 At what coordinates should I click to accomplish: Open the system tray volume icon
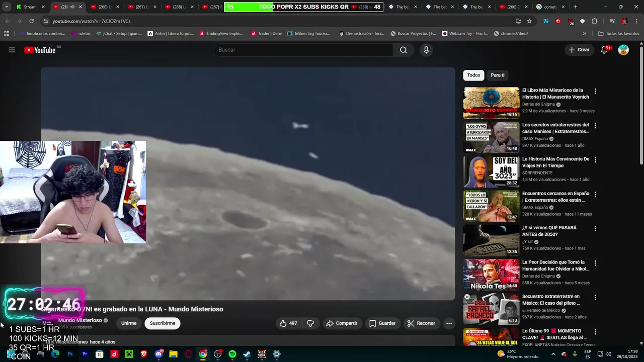(x=608, y=354)
